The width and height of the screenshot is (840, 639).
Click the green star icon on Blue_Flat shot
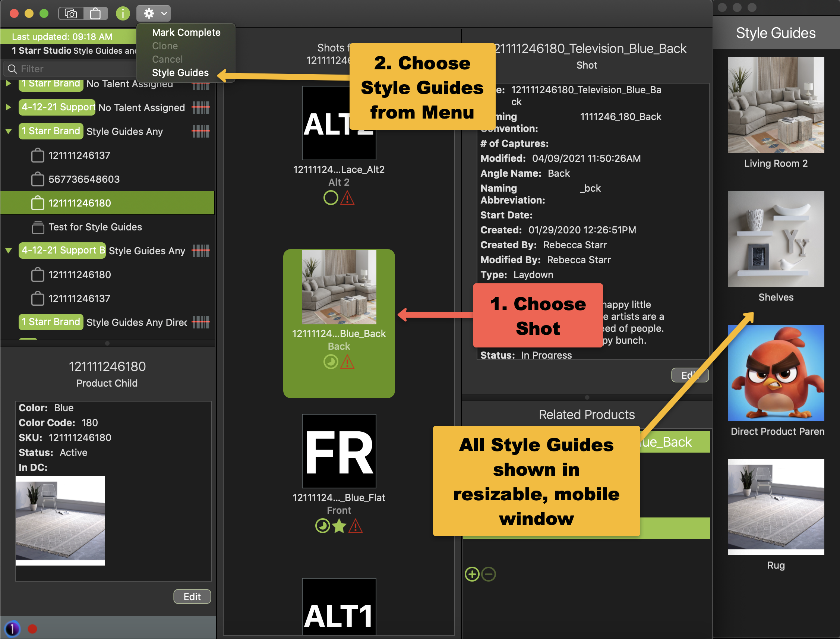pyautogui.click(x=339, y=526)
